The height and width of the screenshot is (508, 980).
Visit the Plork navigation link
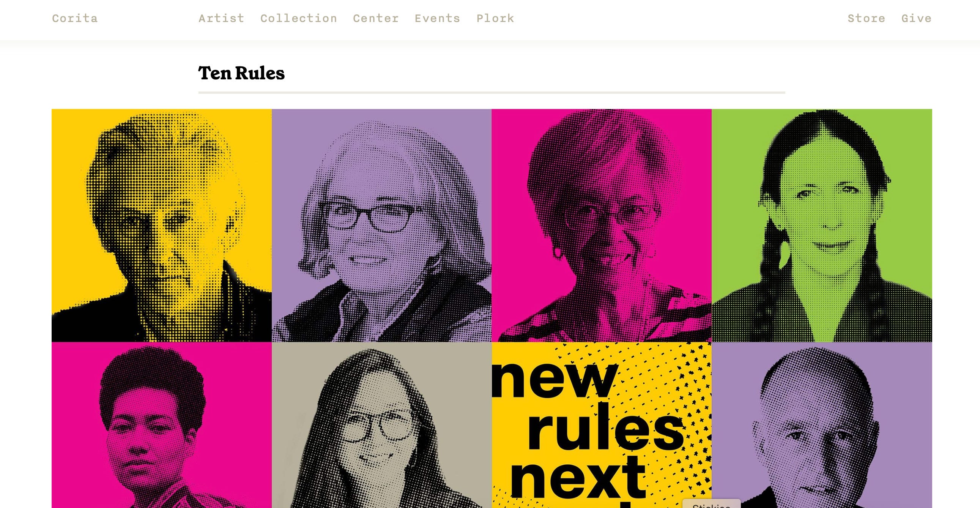(495, 18)
